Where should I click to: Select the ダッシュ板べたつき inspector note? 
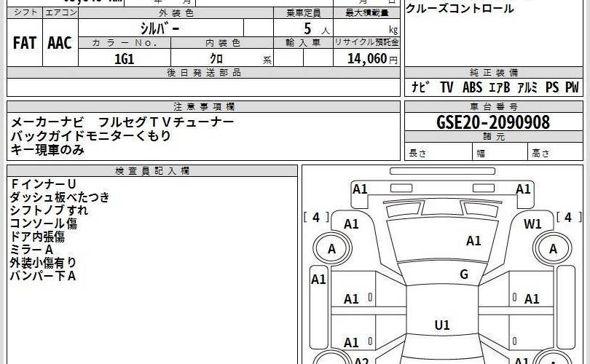(x=60, y=197)
